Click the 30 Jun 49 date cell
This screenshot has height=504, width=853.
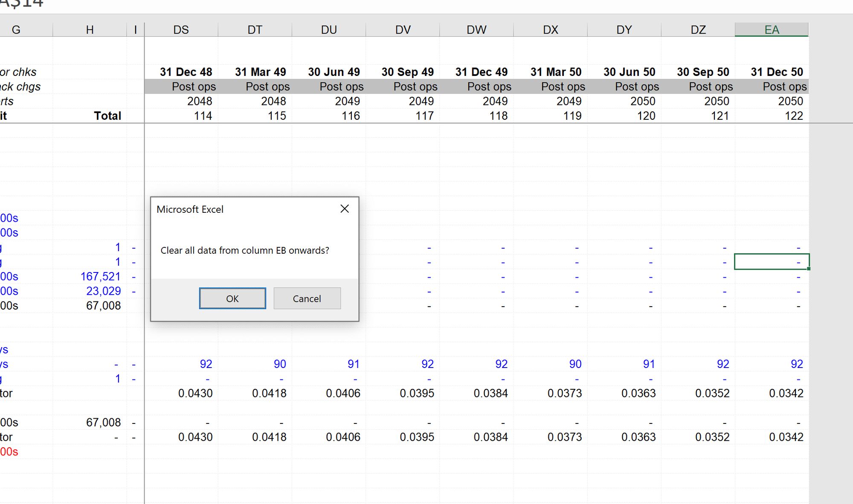[x=334, y=72]
